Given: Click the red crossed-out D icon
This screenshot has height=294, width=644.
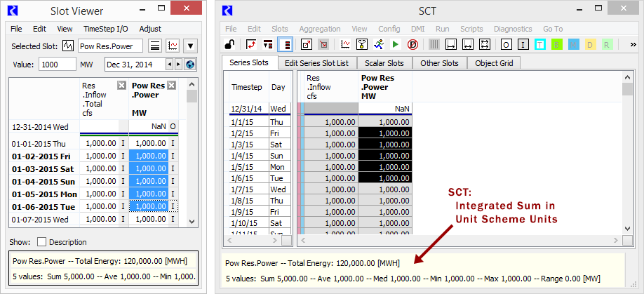Looking at the screenshot, I should [412, 44].
